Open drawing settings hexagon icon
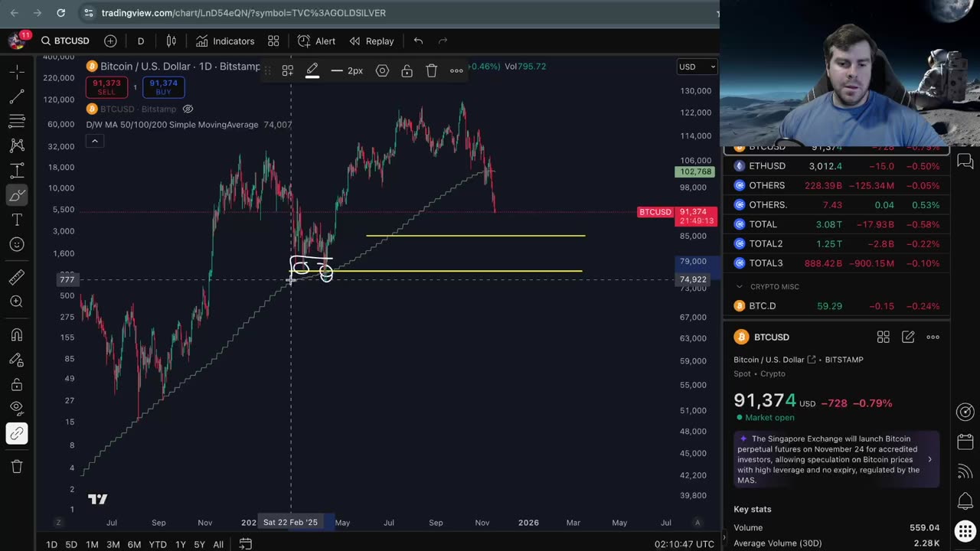The image size is (980, 551). [382, 70]
